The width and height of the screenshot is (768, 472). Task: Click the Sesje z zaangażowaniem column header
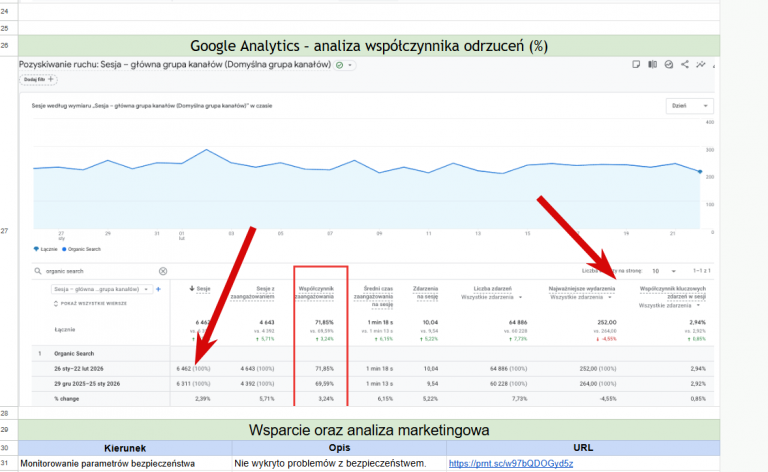click(253, 292)
